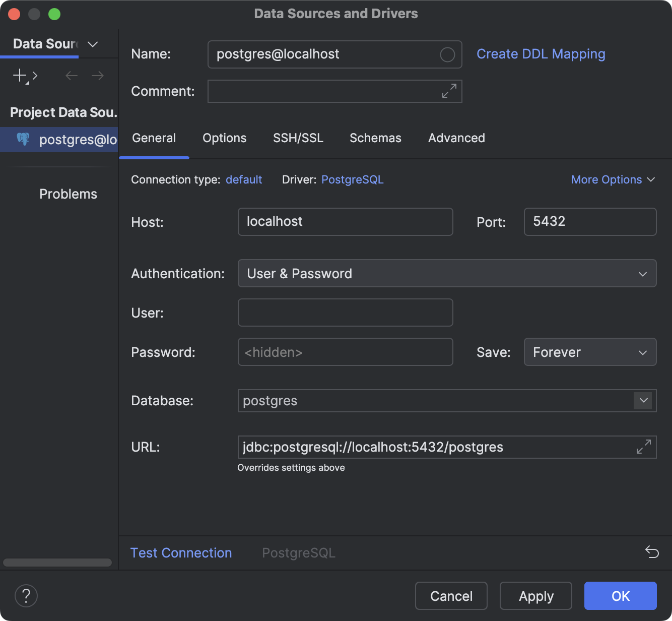Expand the URL field editor icon
Screen dimensions: 672x621
tap(643, 447)
